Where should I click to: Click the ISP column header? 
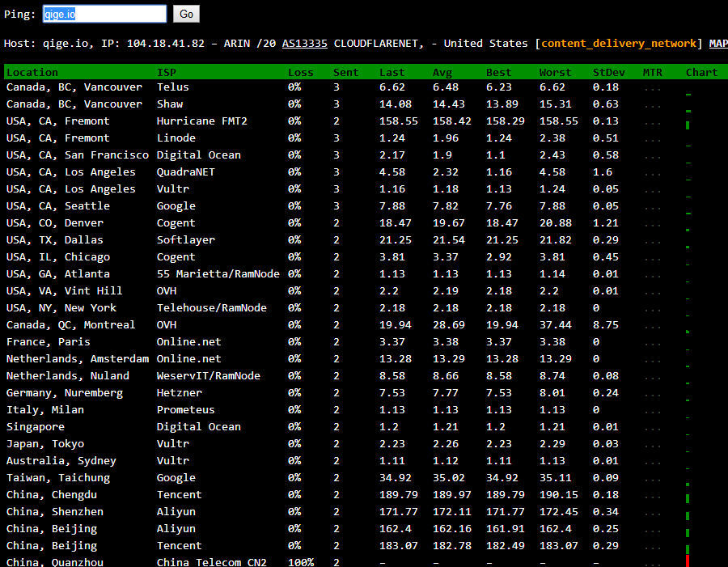tap(166, 73)
